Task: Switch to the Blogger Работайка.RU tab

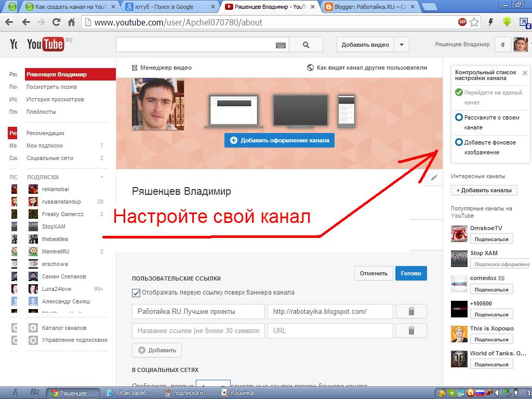Action: (370, 6)
